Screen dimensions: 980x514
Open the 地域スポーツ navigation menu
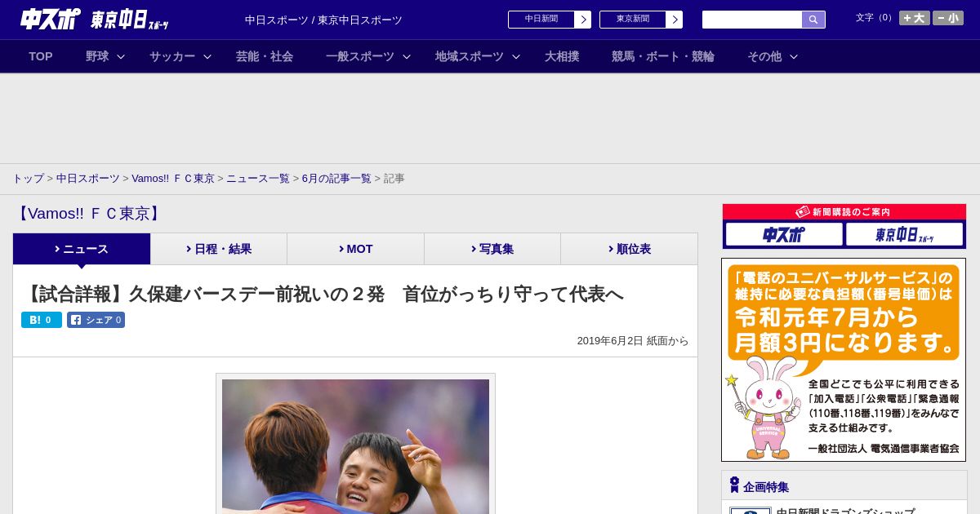[470, 56]
